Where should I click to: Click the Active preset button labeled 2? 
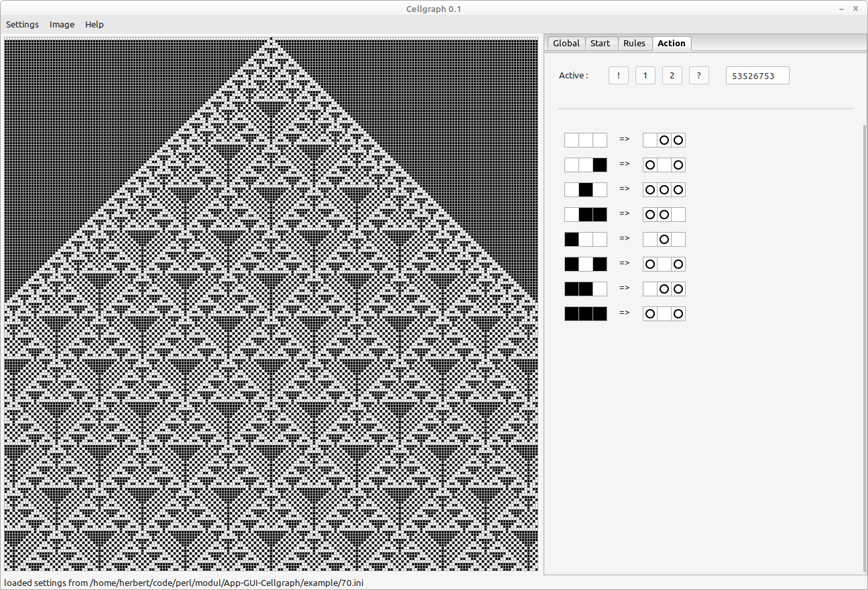(672, 76)
